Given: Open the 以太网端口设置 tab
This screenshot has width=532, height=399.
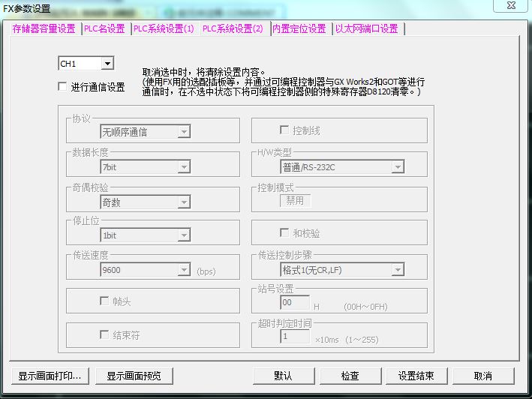Looking at the screenshot, I should pyautogui.click(x=366, y=28).
